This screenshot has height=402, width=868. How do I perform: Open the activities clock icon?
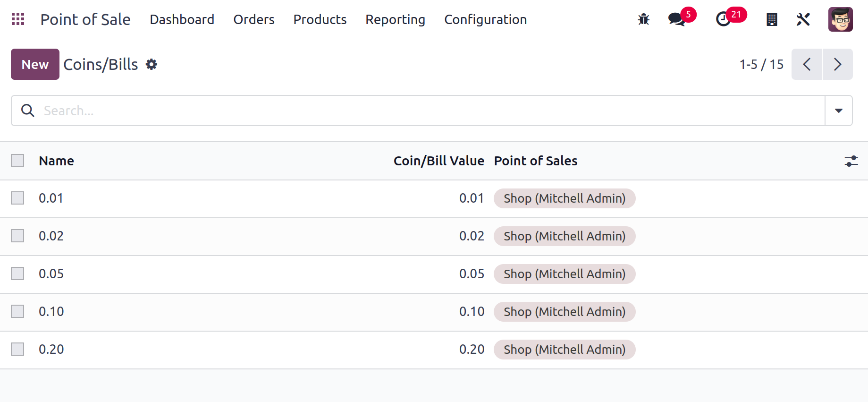(x=723, y=19)
